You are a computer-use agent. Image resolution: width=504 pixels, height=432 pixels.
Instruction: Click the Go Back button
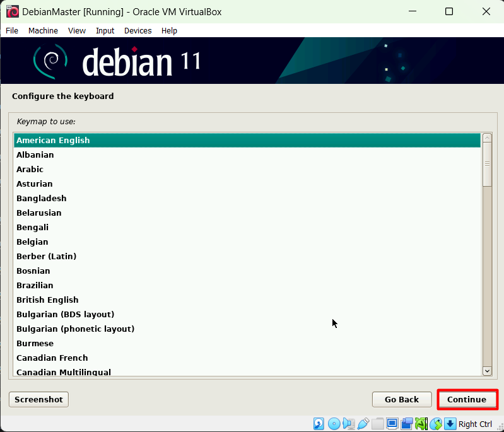(x=402, y=400)
